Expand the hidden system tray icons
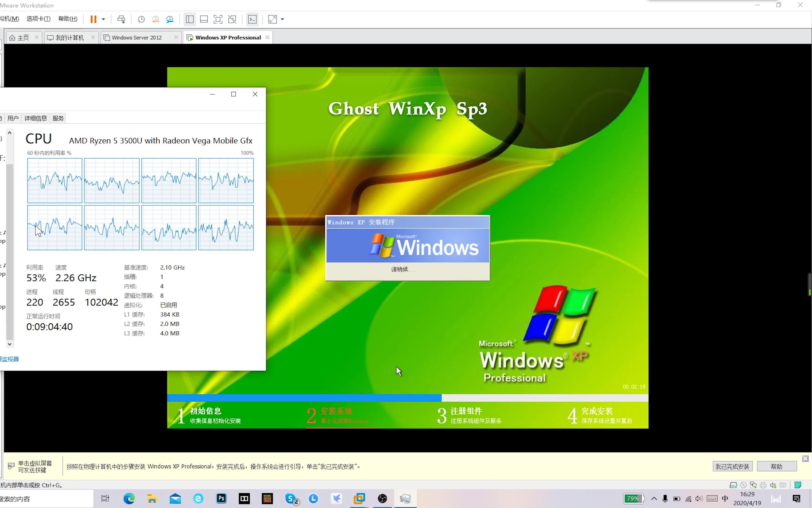Screen dimensions: 812x508 click(x=654, y=499)
